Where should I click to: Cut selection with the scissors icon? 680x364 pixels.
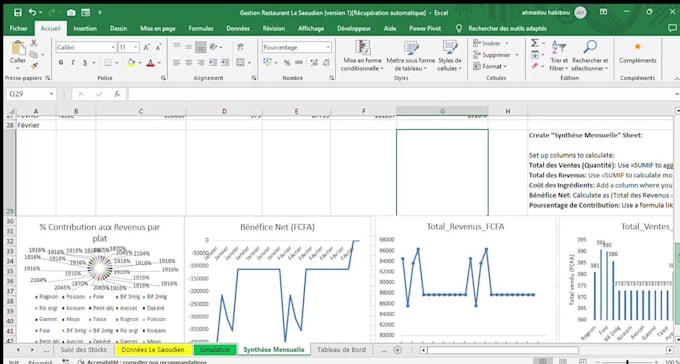point(34,43)
